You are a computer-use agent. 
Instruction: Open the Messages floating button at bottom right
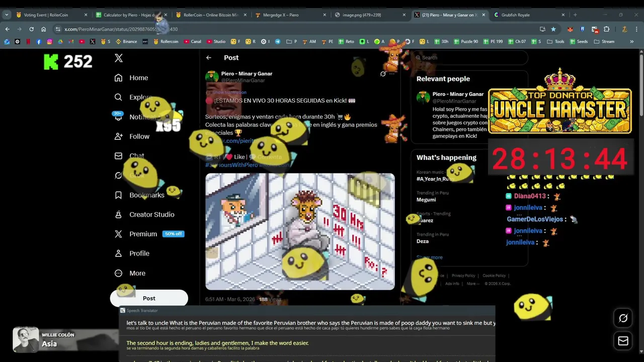(623, 341)
